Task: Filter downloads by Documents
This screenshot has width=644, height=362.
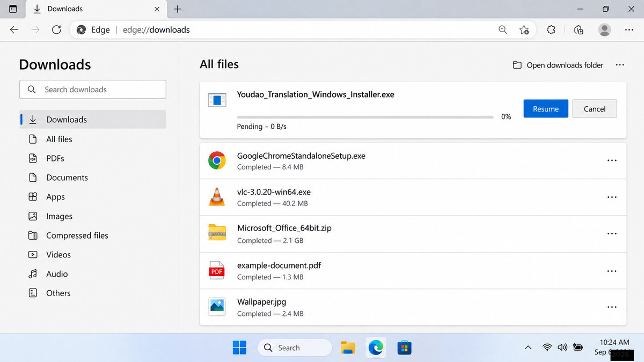Action: (x=93, y=178)
